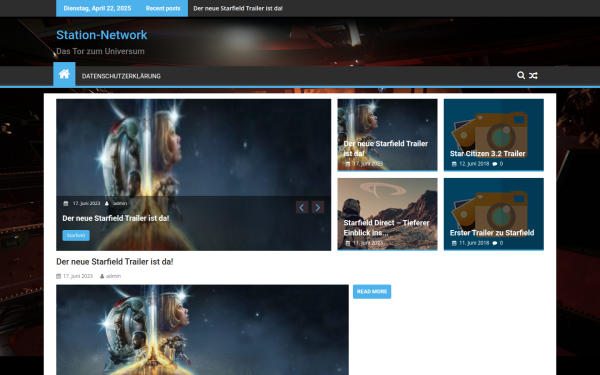The image size is (600, 375).
Task: Open the search magnifier icon
Action: click(521, 75)
